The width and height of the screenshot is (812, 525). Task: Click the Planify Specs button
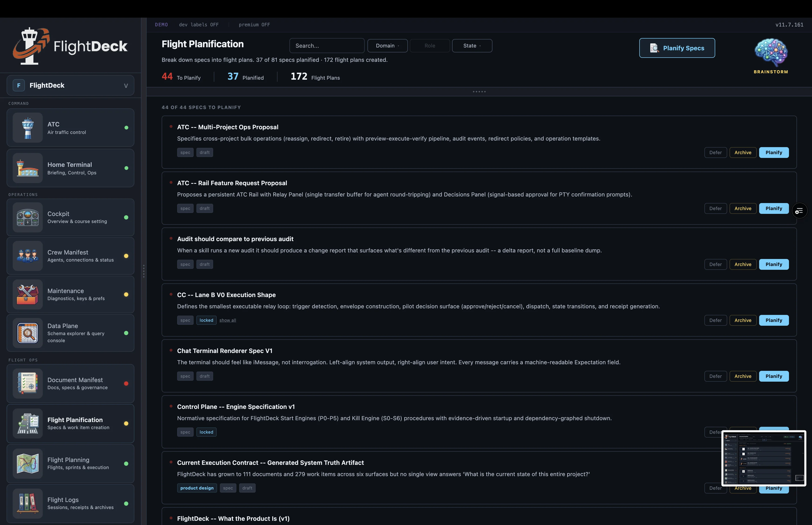click(677, 48)
